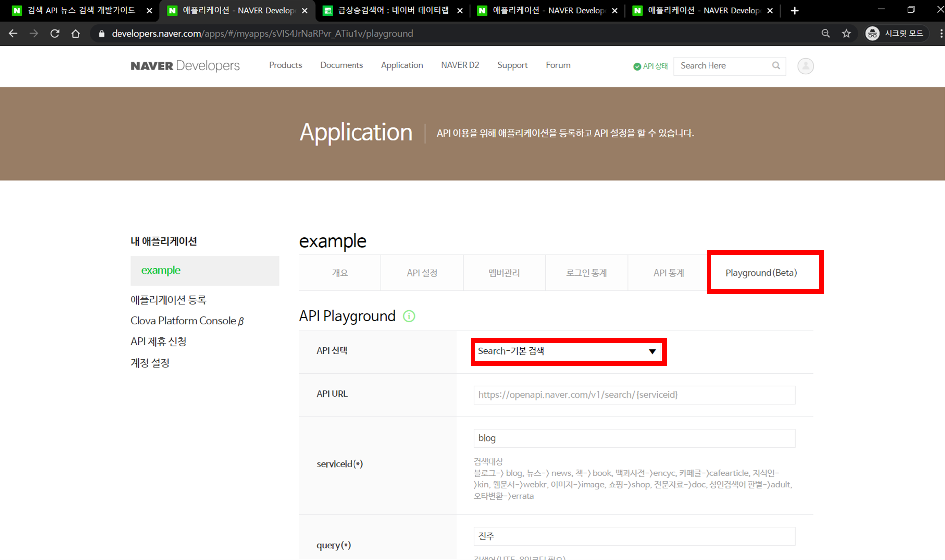The width and height of the screenshot is (945, 560).
Task: Open the Application menu
Action: coord(402,65)
